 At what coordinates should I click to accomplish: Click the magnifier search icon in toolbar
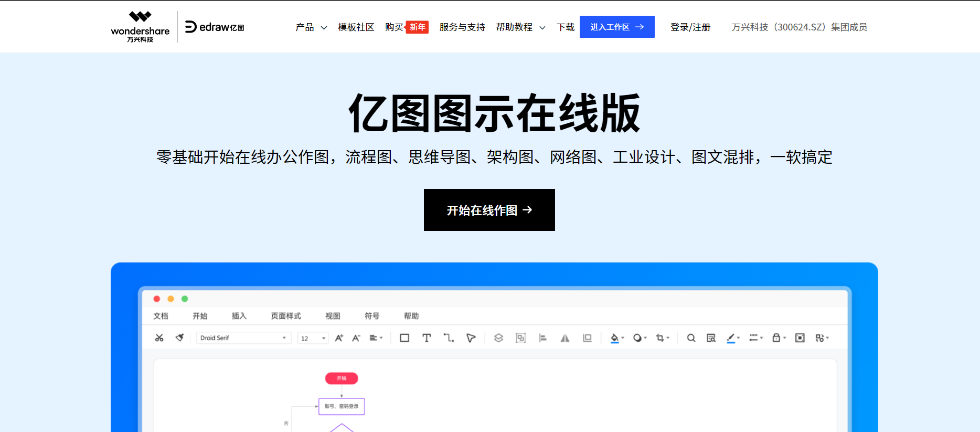tap(691, 338)
